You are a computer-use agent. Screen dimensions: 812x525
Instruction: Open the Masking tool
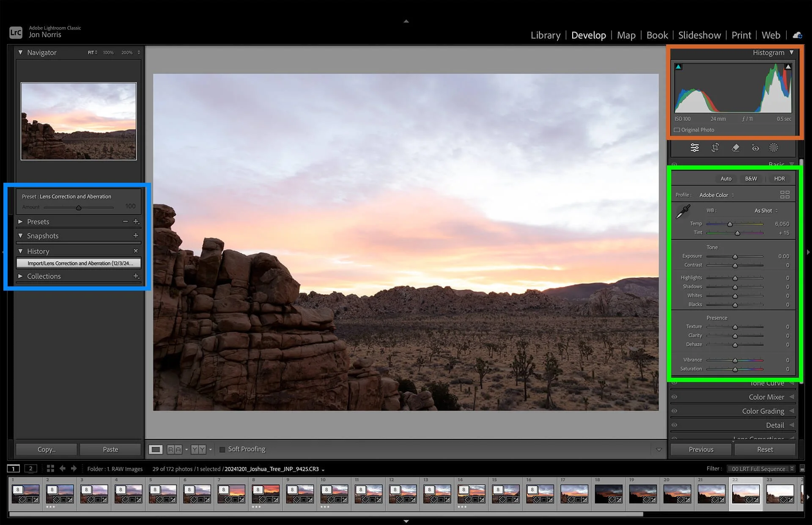pos(774,148)
